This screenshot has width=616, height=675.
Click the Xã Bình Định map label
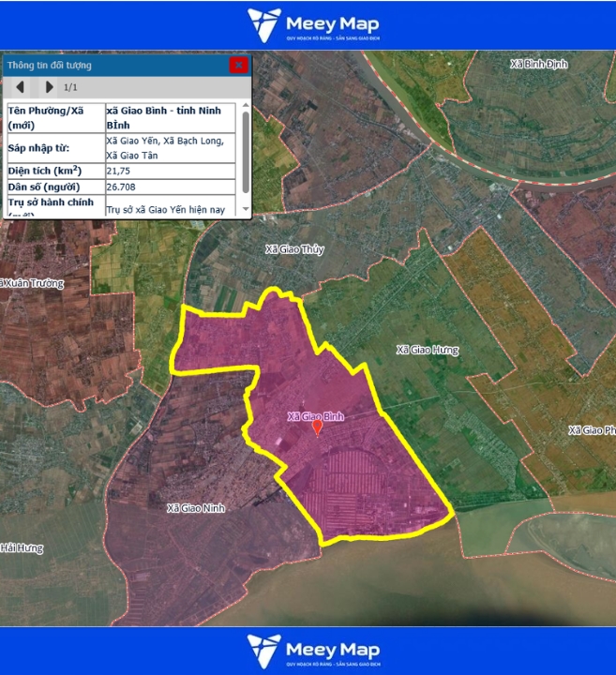[538, 64]
